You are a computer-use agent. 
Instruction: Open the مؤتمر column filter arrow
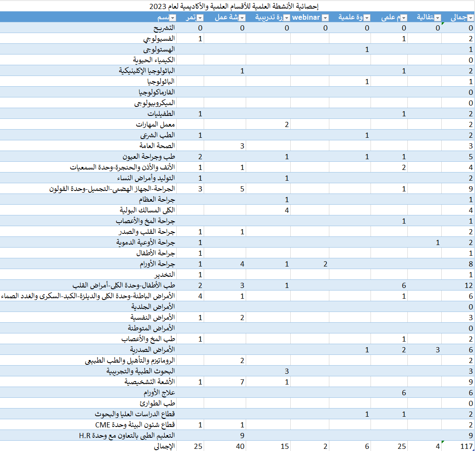199,18
